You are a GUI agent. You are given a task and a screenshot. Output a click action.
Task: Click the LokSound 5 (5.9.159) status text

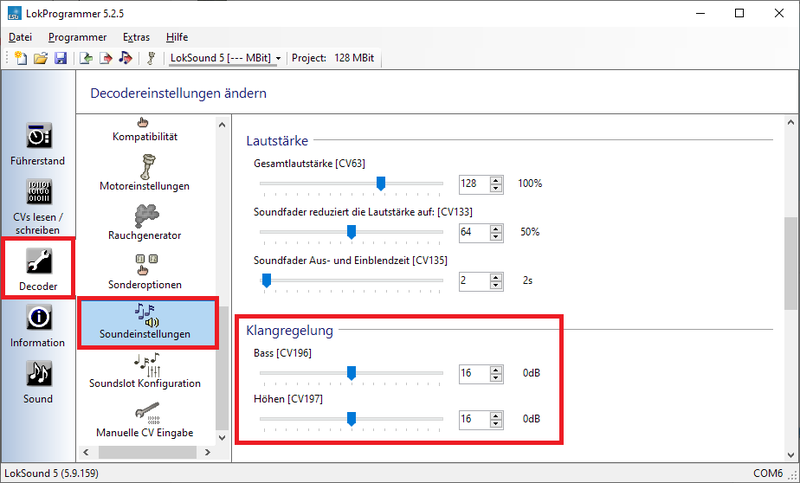[x=52, y=473]
